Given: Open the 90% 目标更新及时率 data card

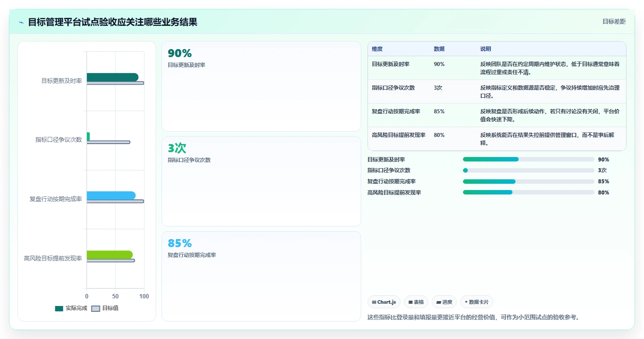Looking at the screenshot, I should (x=261, y=87).
